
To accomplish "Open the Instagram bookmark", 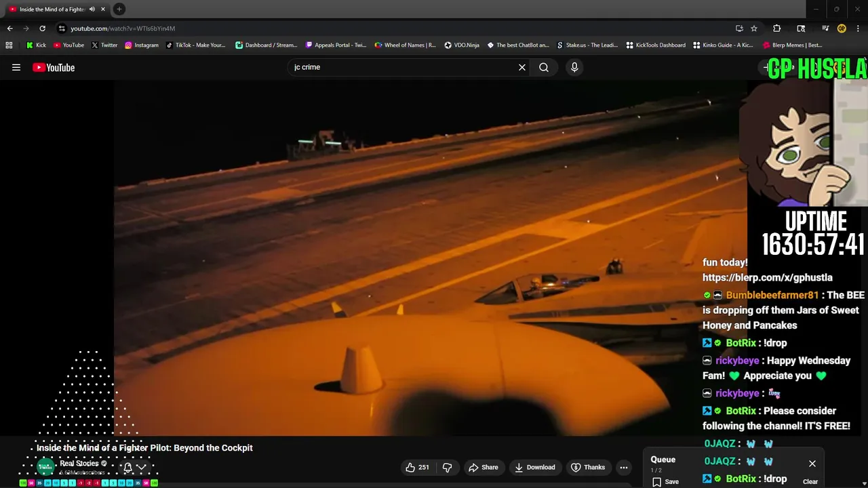I will pyautogui.click(x=141, y=45).
